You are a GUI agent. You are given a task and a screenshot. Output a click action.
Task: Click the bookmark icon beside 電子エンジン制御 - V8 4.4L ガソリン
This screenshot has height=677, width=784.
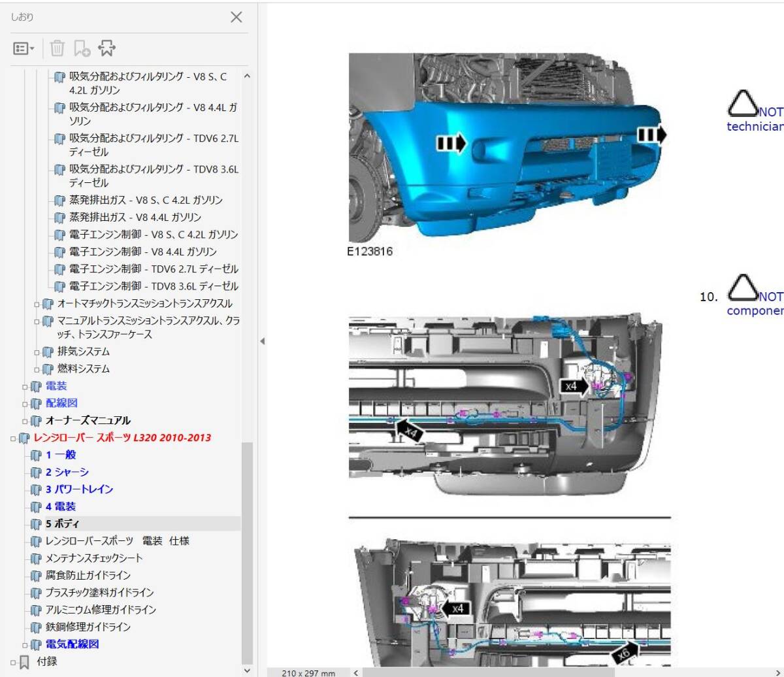(61, 252)
